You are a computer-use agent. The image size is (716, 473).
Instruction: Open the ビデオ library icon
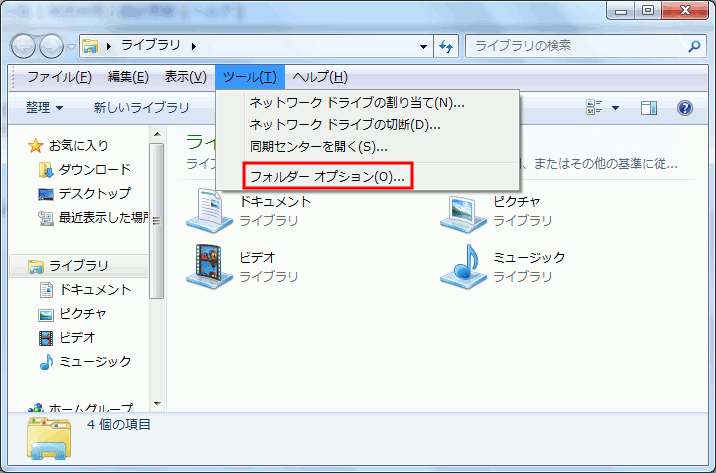(209, 266)
